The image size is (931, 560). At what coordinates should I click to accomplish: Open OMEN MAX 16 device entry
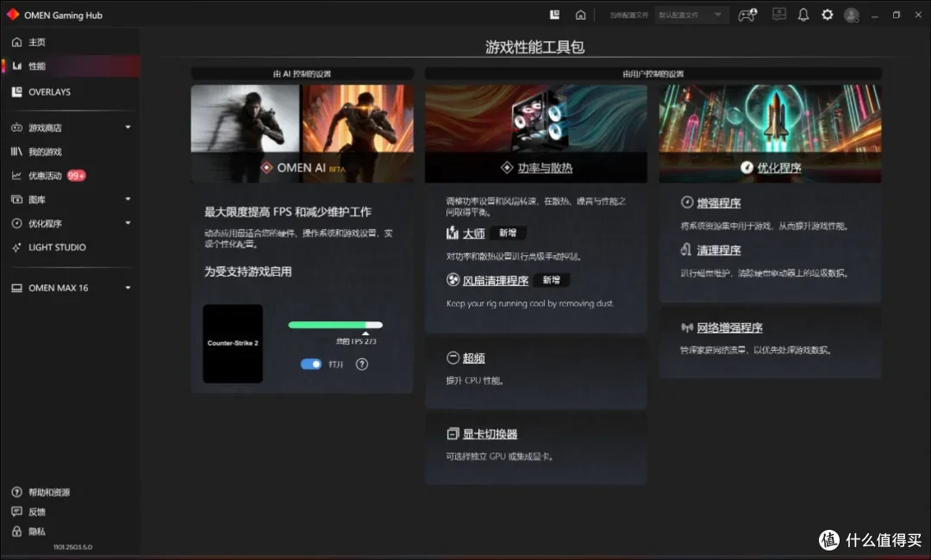click(x=59, y=288)
